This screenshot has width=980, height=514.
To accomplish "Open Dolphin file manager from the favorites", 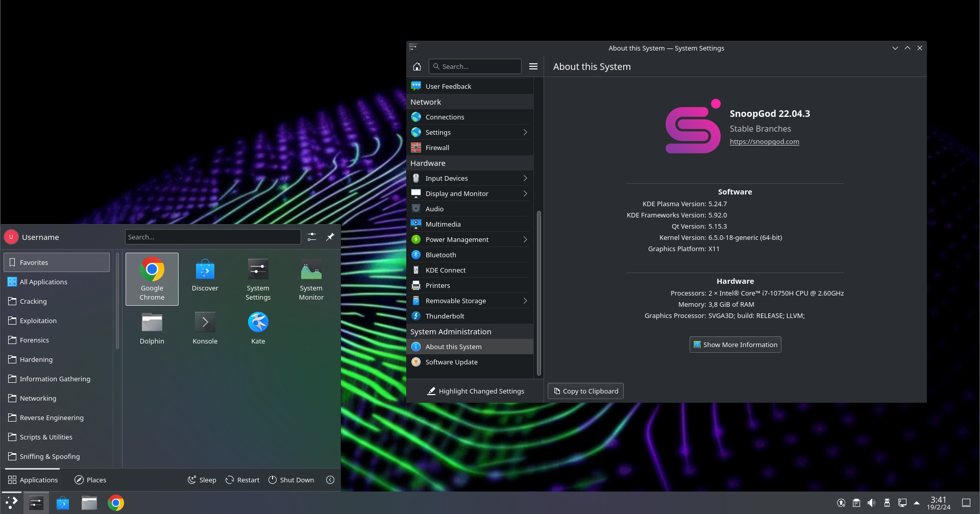I will [152, 328].
